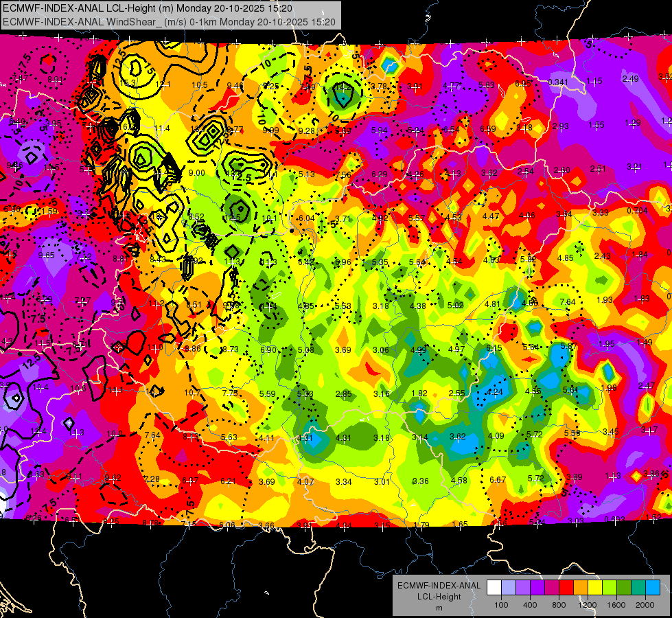Click legend label 100

pos(501,605)
